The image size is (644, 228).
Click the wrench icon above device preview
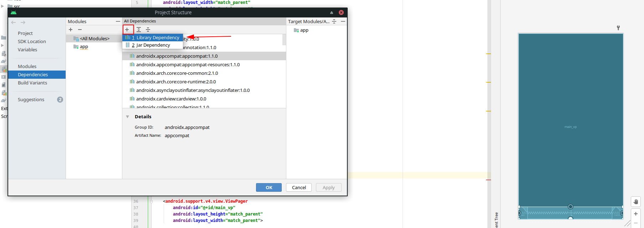tap(618, 27)
